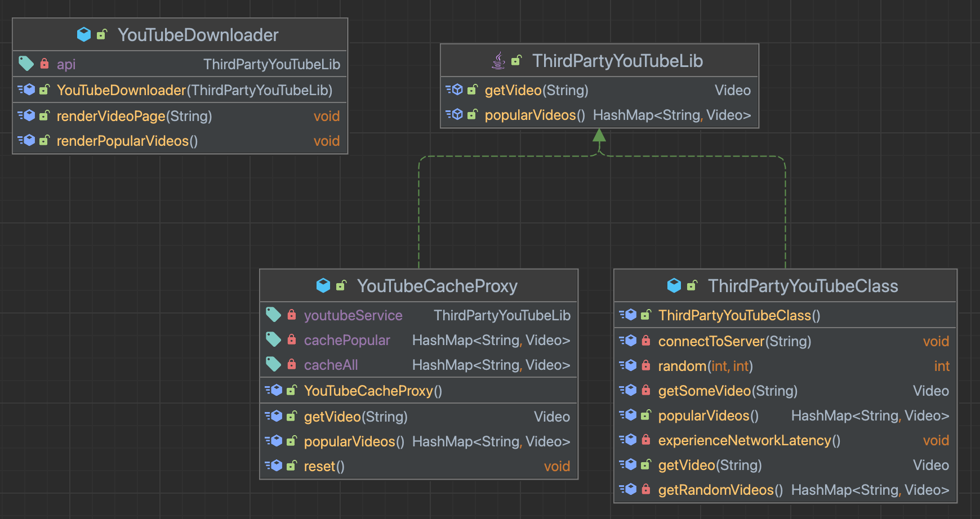Click the constructor icon beside ThirdPartyYouTubeClass()
Viewport: 980px width, 519px height.
click(x=628, y=315)
